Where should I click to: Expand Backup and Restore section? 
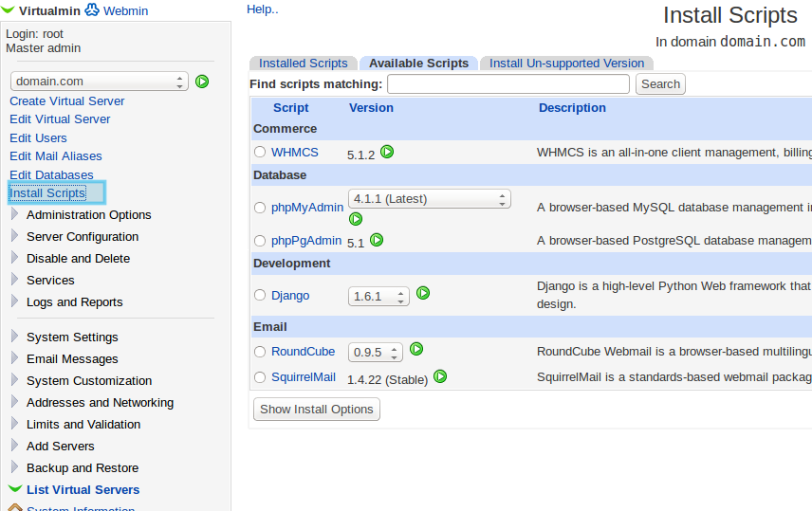pos(14,468)
